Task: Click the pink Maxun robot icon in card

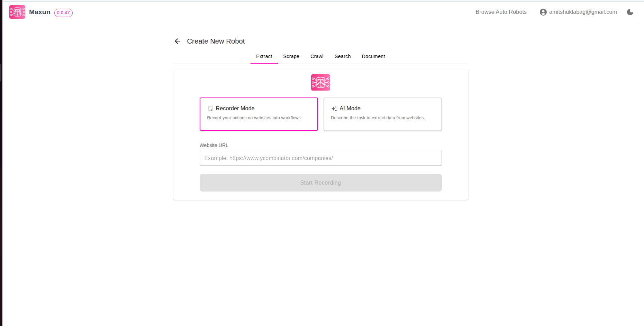Action: 320,82
